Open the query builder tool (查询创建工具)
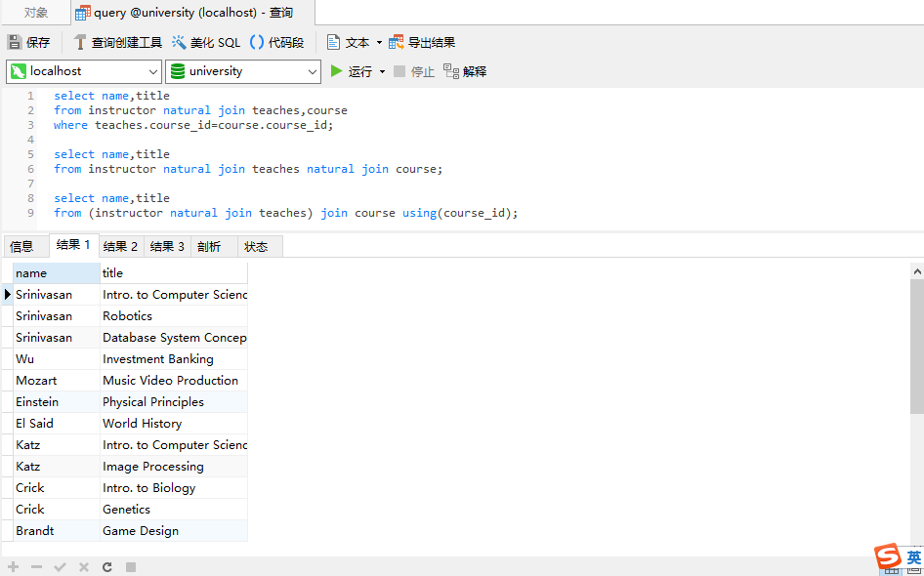 click(117, 42)
